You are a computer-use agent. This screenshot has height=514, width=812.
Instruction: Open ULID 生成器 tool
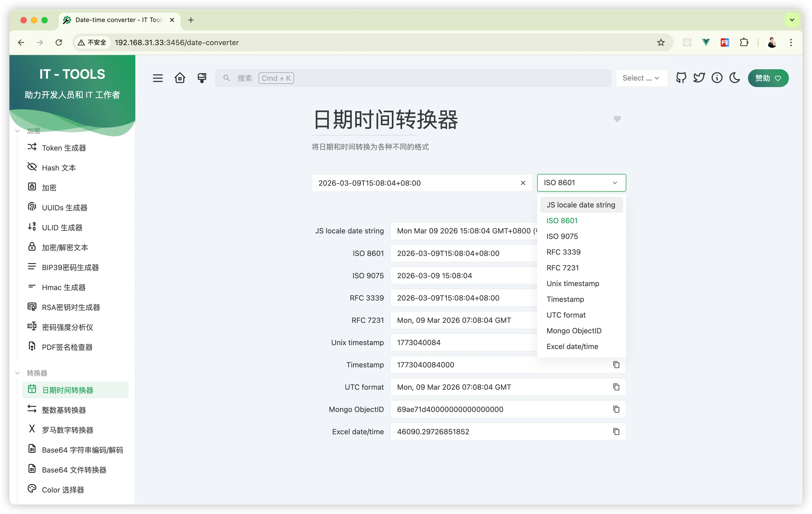(75, 227)
